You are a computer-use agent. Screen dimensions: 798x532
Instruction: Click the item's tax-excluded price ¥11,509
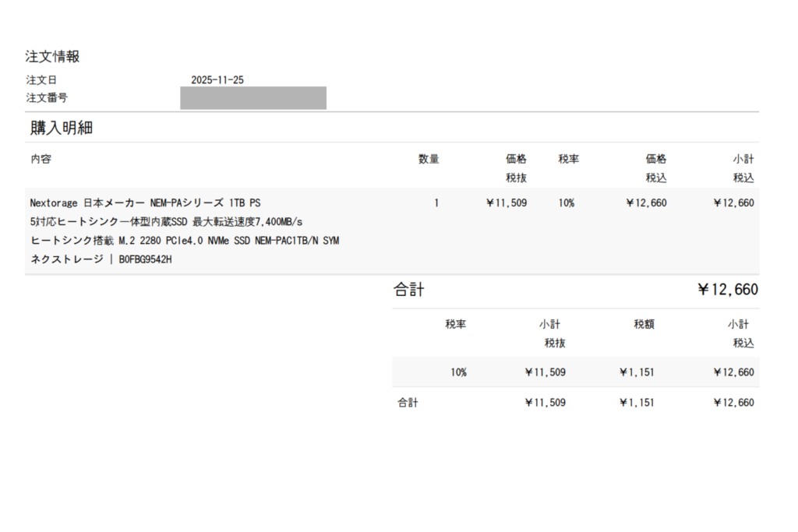506,203
